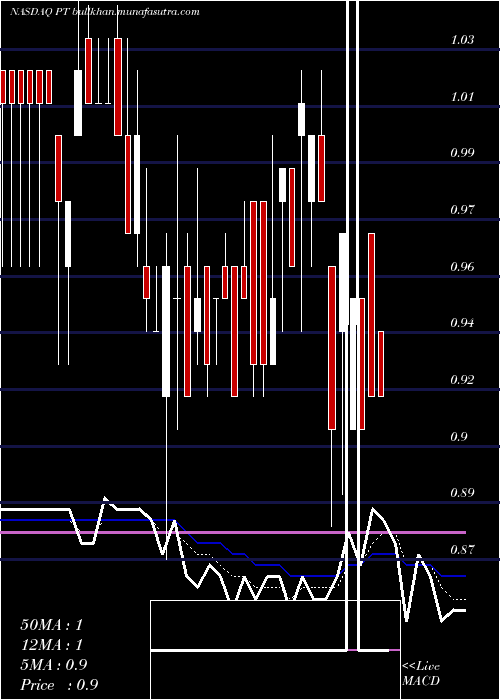This screenshot has width=500, height=700.
Task: Click the 0.94 price axis label
Action: [x=462, y=323]
